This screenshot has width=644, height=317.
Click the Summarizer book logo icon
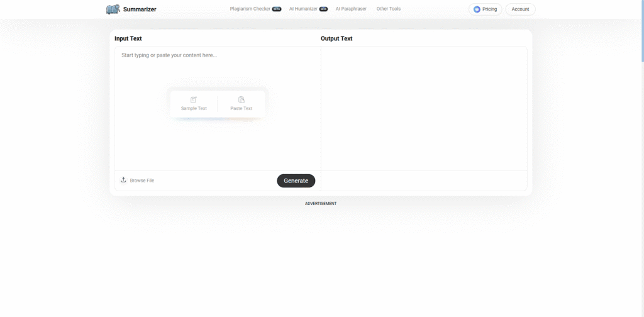[x=113, y=9]
